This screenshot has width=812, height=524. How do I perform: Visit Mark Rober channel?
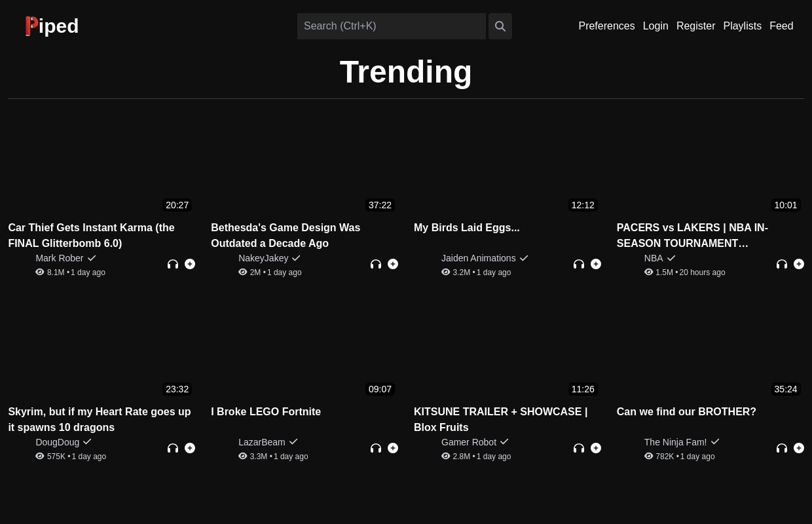click(60, 258)
